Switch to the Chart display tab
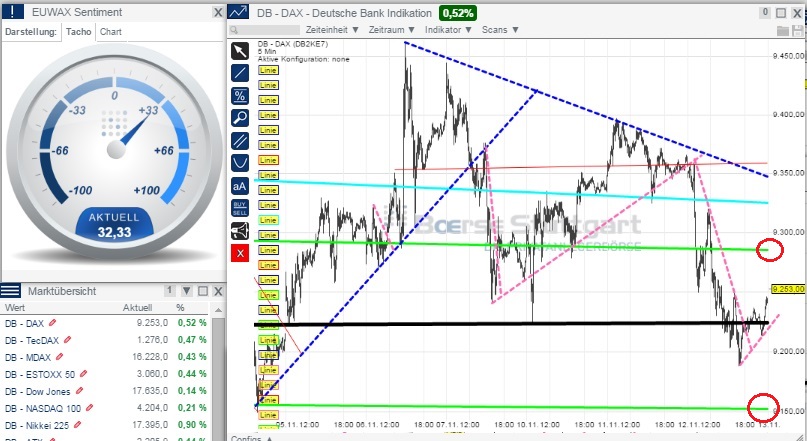Screen dimensions: 807x441 pos(111,31)
